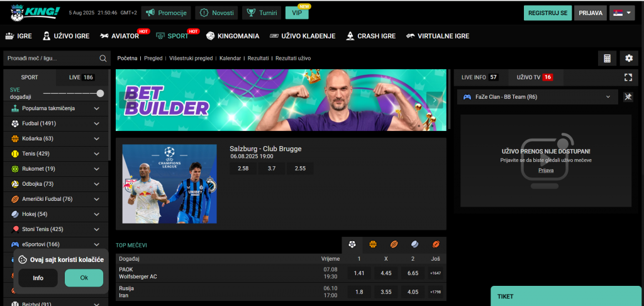Open the LIVE INFO tab

pos(480,77)
